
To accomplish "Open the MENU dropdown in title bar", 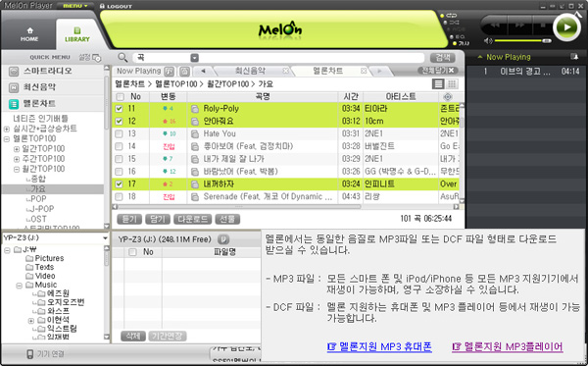I will (75, 6).
